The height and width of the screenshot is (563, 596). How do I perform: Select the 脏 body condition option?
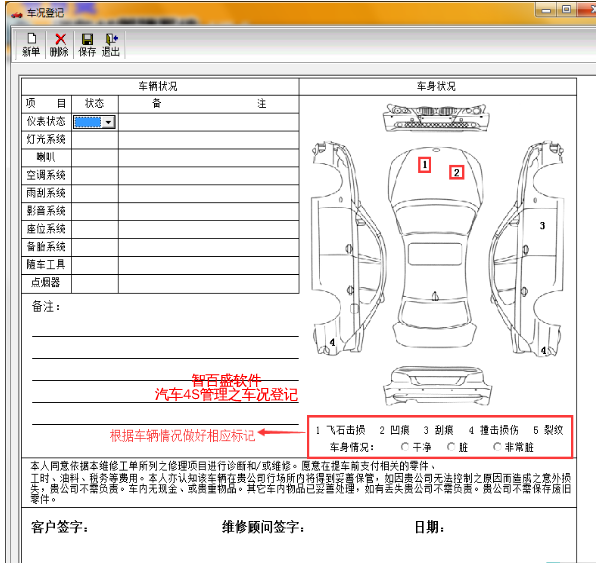coord(451,447)
